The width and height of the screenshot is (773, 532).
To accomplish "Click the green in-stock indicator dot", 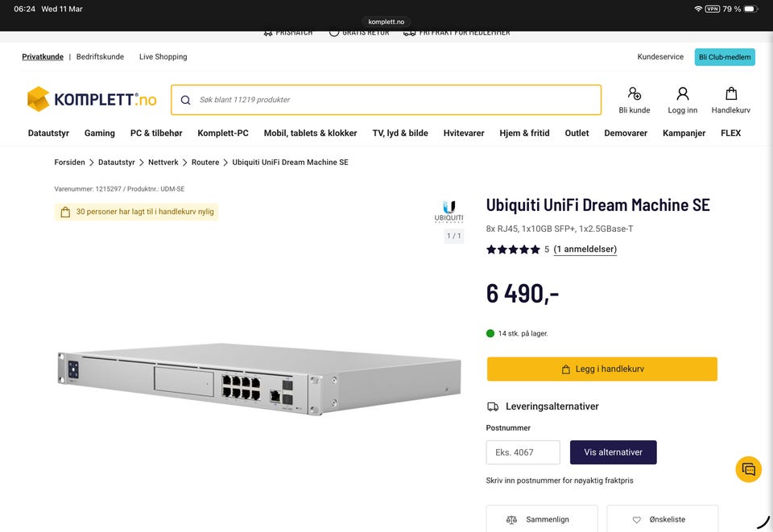I will 490,333.
